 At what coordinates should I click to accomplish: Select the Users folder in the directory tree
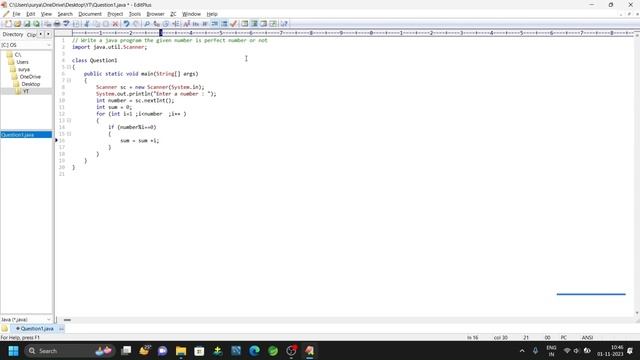coord(19,62)
